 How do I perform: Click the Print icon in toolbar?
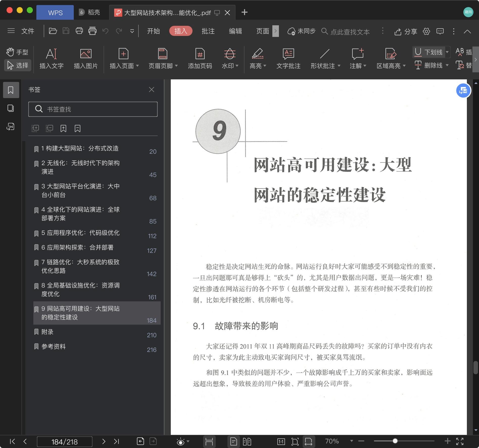tap(79, 31)
